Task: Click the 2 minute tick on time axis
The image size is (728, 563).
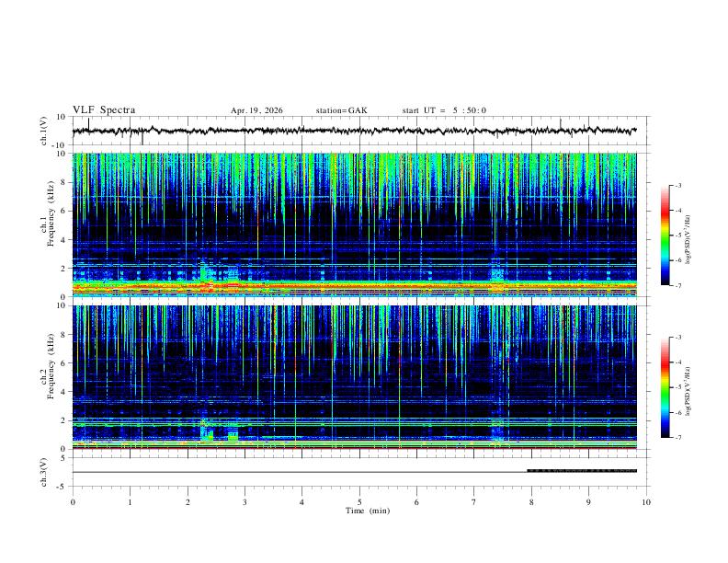Action: (x=188, y=502)
